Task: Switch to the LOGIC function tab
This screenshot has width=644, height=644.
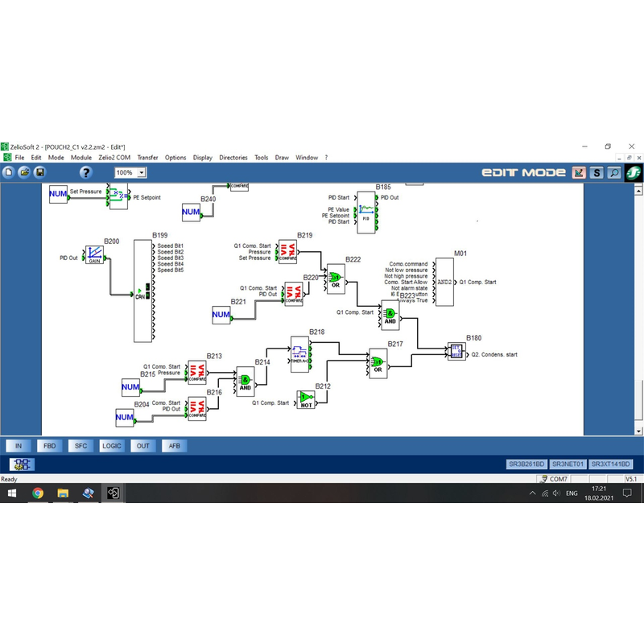Action: (x=112, y=445)
